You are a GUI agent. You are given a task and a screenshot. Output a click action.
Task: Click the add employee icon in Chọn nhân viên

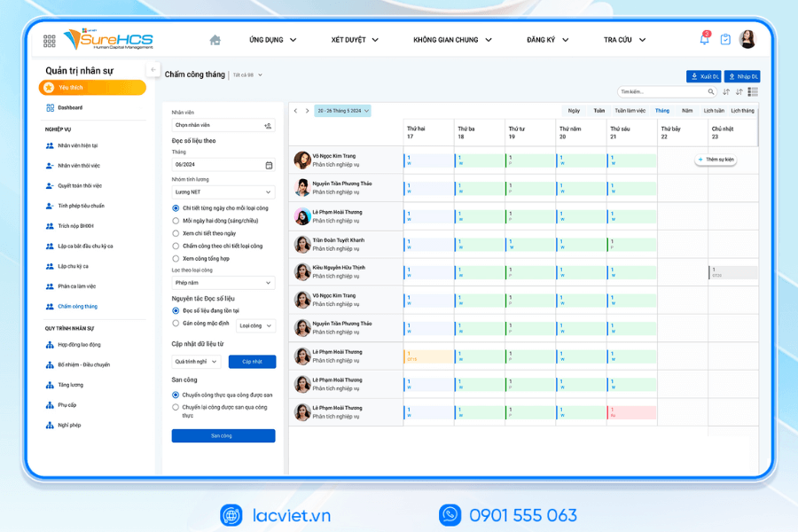tap(268, 126)
